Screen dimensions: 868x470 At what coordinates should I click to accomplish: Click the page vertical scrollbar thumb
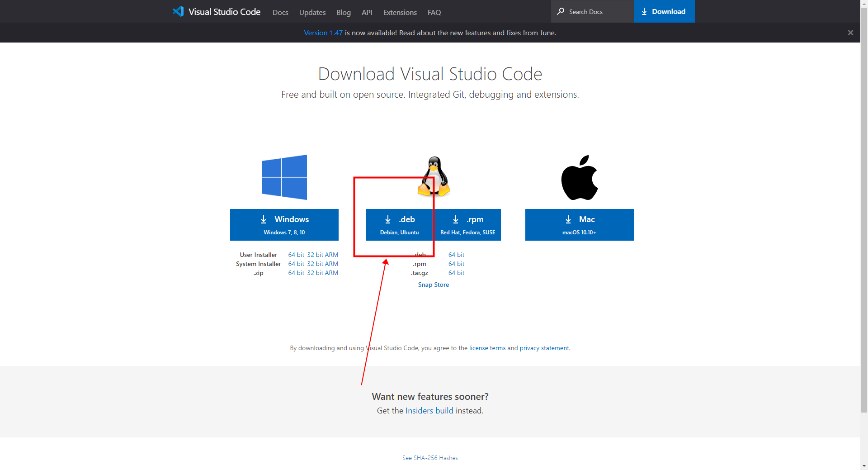click(864, 210)
